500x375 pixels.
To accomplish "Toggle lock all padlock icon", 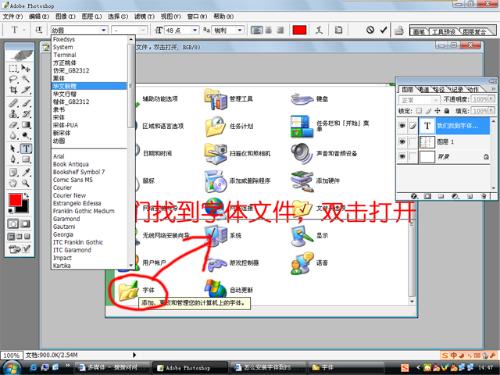I will tap(447, 111).
